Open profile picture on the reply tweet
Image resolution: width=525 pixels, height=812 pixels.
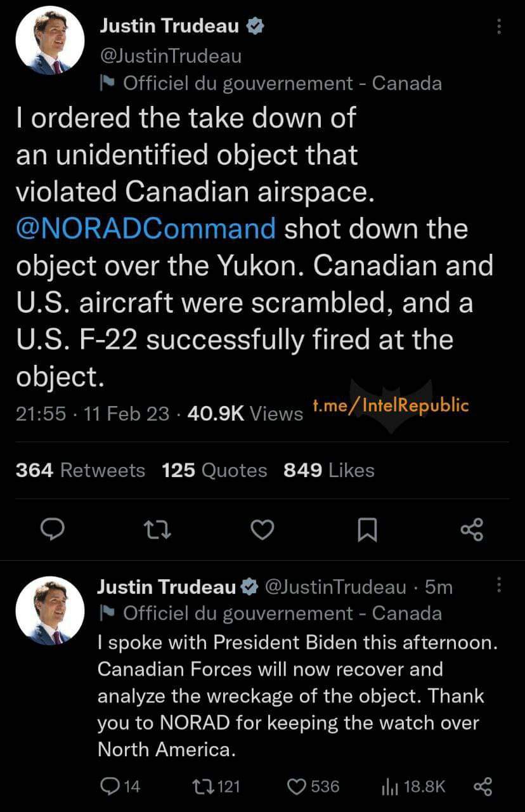(x=50, y=610)
